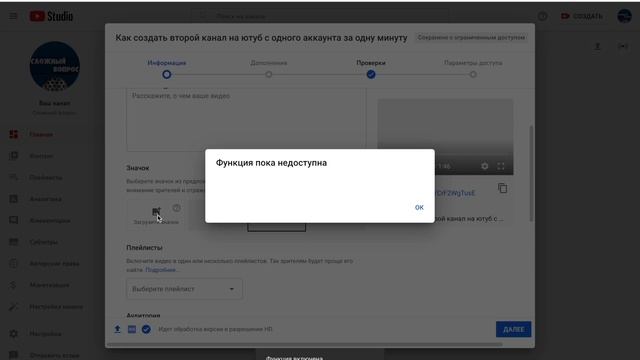Click the 1:46 time in the video preview
Image resolution: width=640 pixels, height=360 pixels.
coord(444,166)
